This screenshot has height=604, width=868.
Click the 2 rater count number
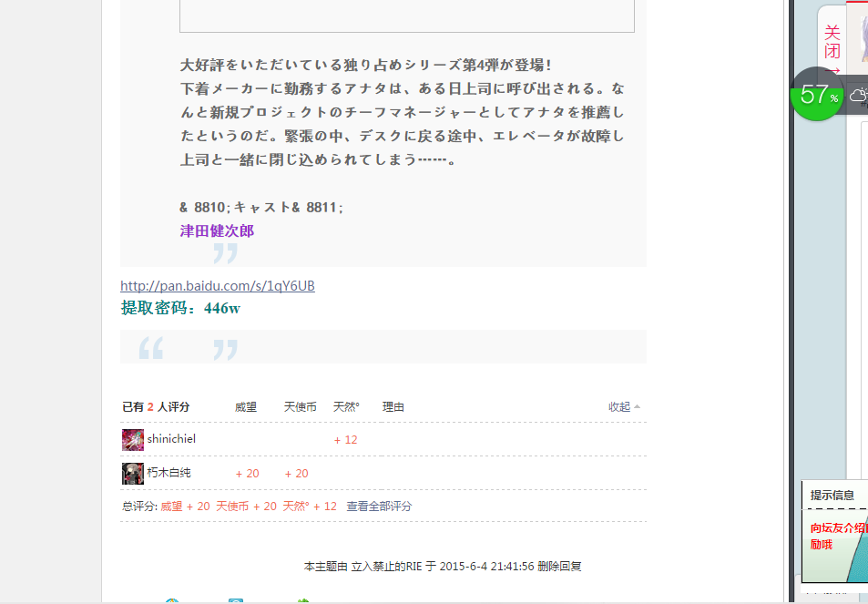coord(150,407)
